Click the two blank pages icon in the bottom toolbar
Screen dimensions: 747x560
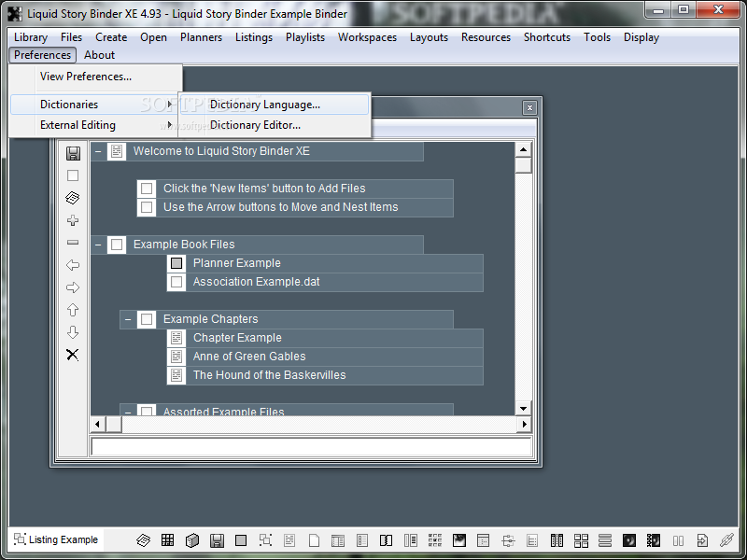tap(678, 540)
